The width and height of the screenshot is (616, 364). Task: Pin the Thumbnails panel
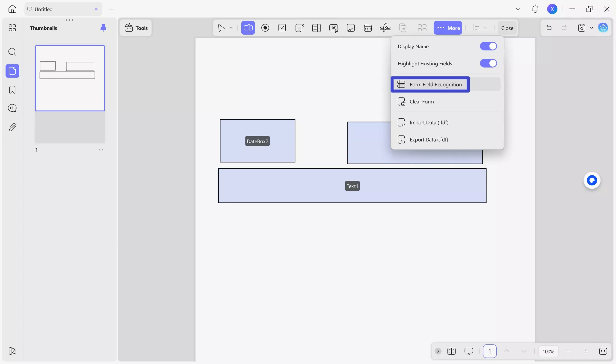[103, 28]
